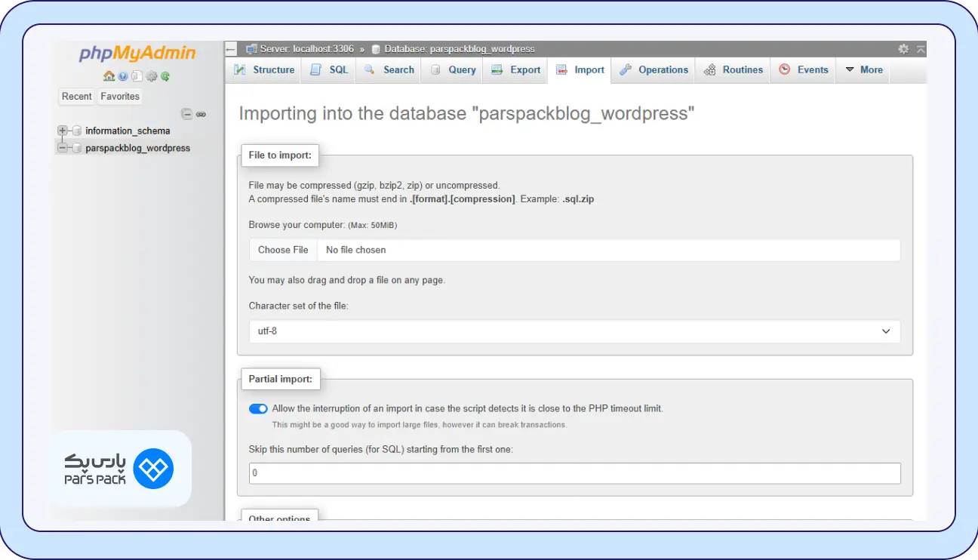Open page settings gear at top right
Screen dimensions: 978x560
point(903,49)
